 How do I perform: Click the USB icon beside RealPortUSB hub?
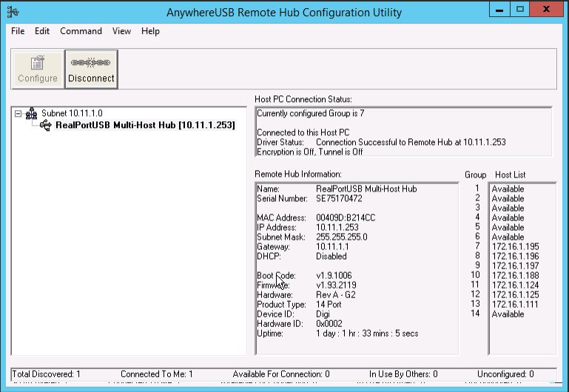coord(46,126)
